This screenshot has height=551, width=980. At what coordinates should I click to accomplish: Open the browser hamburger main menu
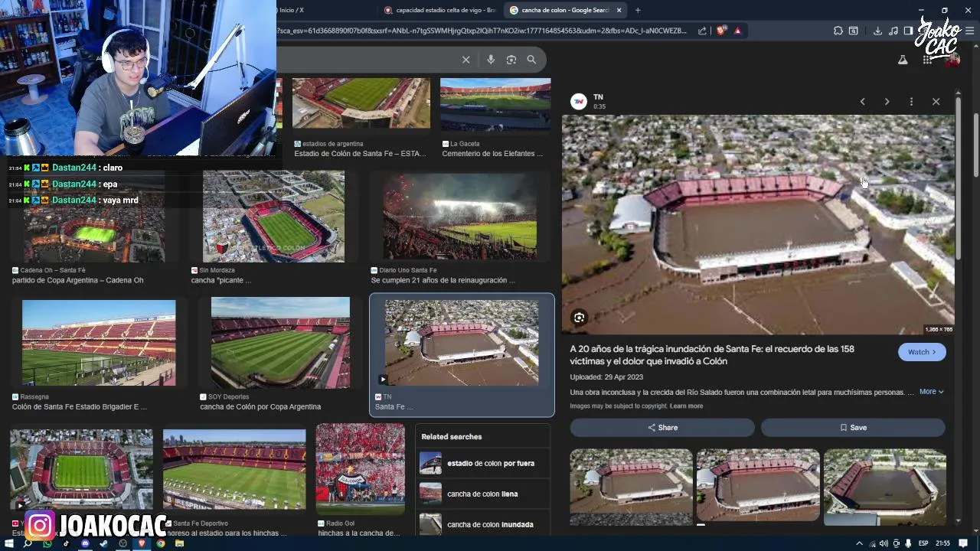pos(969,31)
